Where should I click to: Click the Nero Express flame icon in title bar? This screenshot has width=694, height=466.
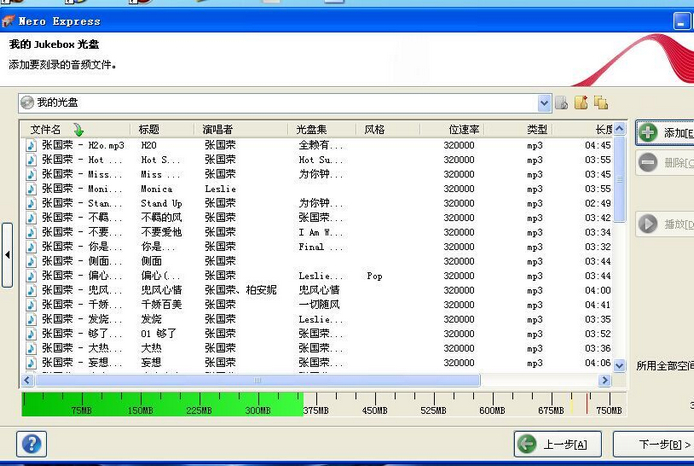click(8, 21)
